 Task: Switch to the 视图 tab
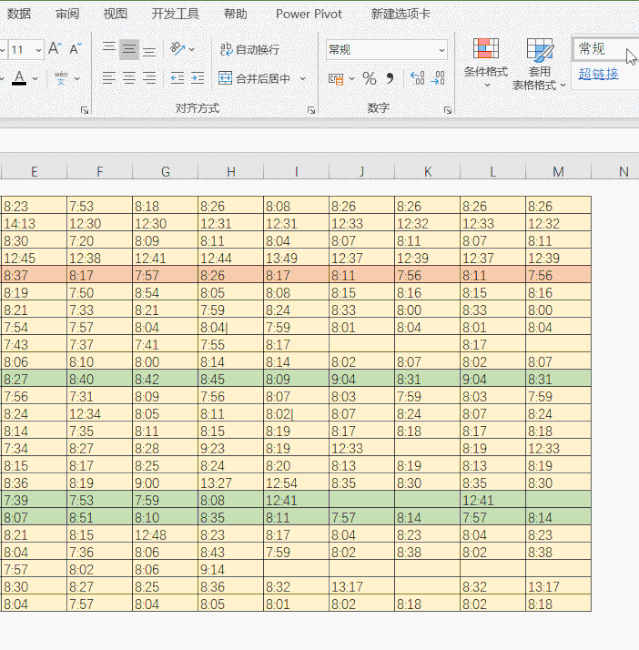pos(115,14)
